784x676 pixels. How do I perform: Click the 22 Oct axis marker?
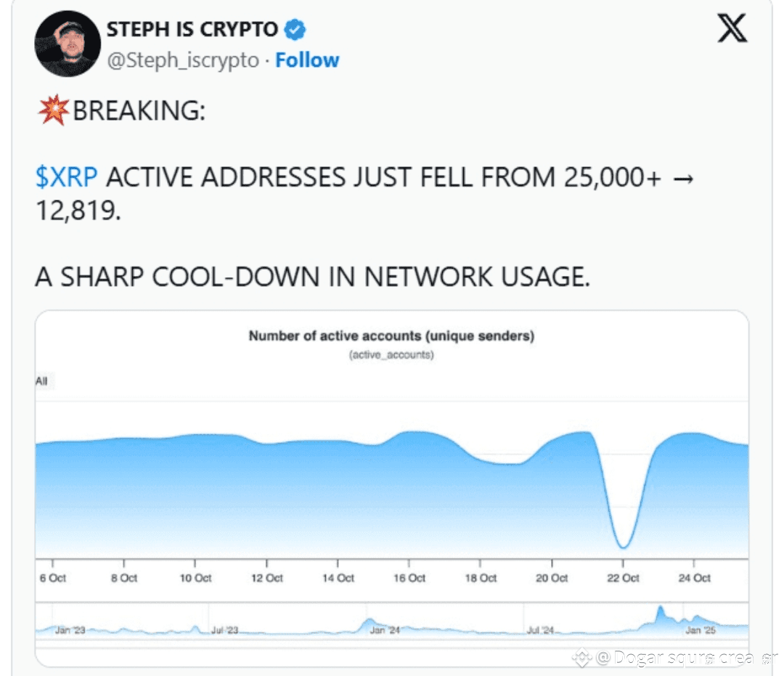623,578
